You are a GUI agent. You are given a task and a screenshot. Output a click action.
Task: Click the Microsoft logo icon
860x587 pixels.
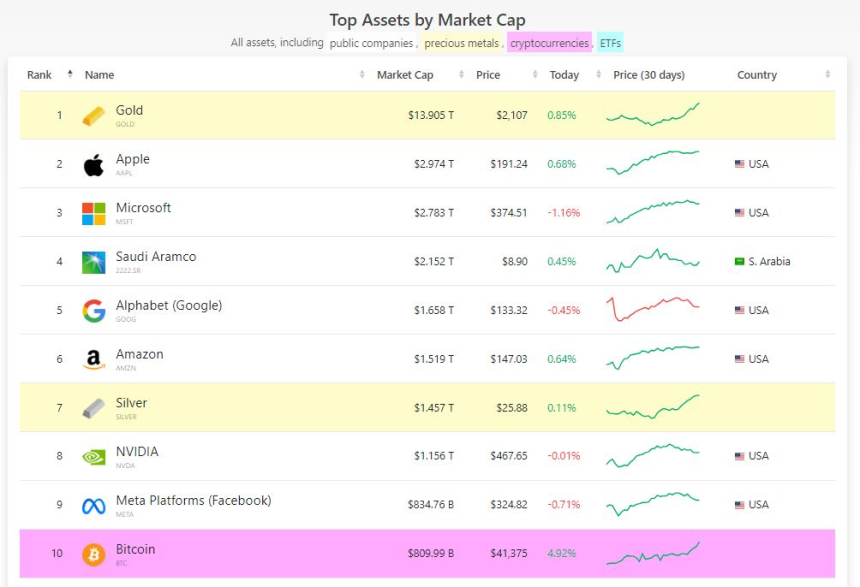tap(93, 213)
